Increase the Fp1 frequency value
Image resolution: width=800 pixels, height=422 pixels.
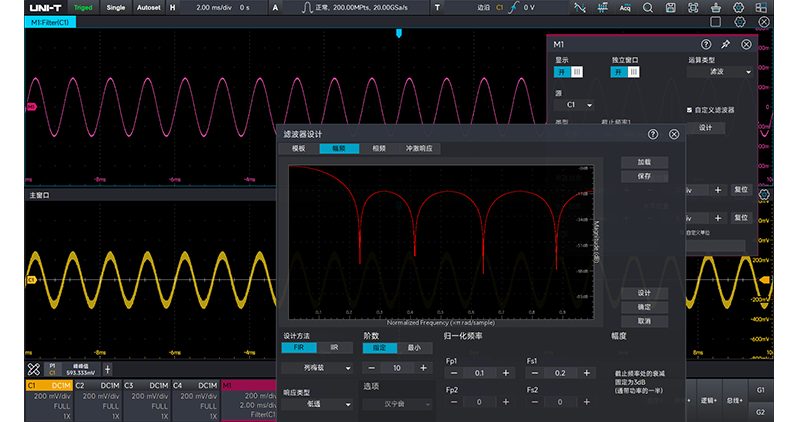click(x=506, y=373)
